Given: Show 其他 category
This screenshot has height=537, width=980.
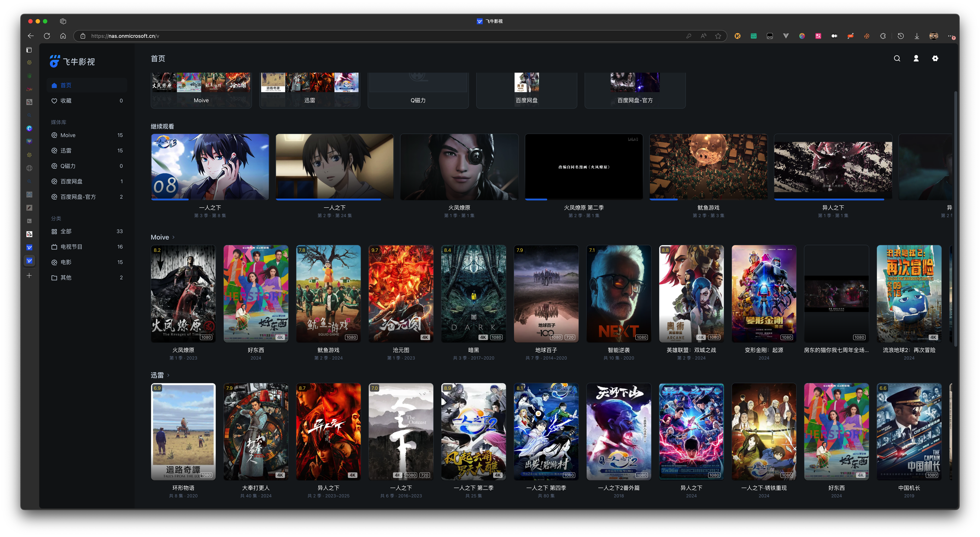Looking at the screenshot, I should [87, 278].
